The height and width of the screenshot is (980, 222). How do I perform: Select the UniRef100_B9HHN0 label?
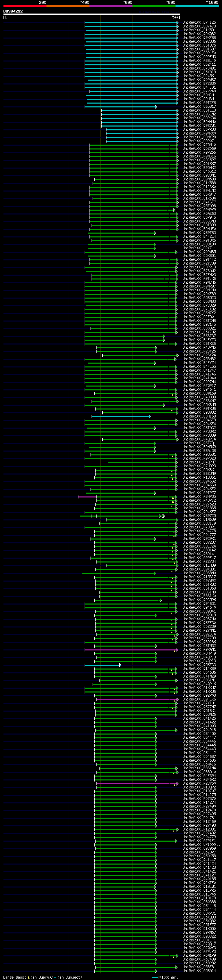(199, 122)
